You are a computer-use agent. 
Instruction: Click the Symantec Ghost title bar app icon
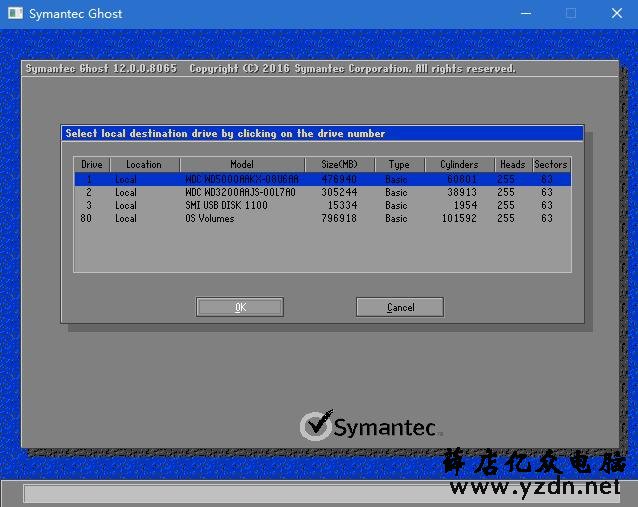point(15,13)
